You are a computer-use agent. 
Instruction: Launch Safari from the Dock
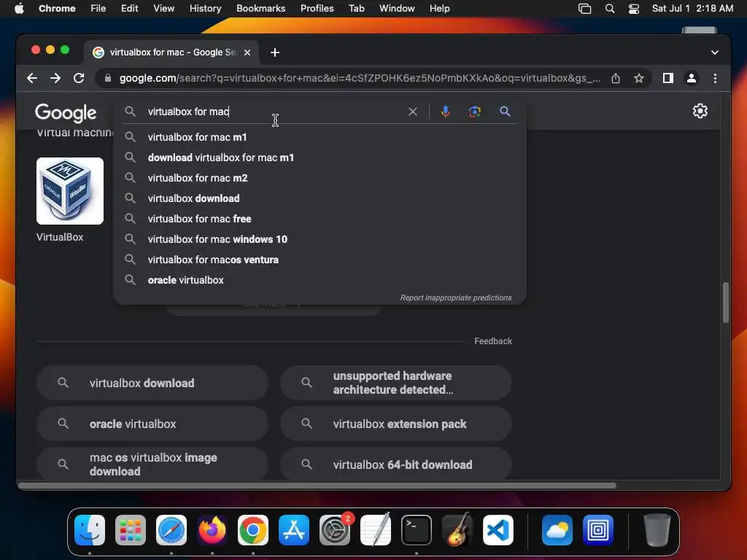coord(171,530)
